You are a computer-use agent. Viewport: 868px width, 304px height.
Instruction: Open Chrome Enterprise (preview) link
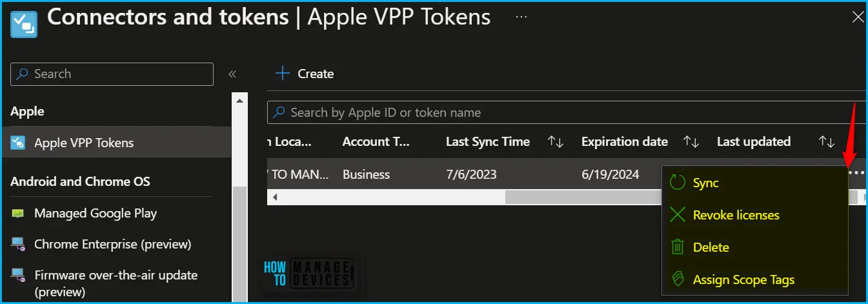point(113,244)
